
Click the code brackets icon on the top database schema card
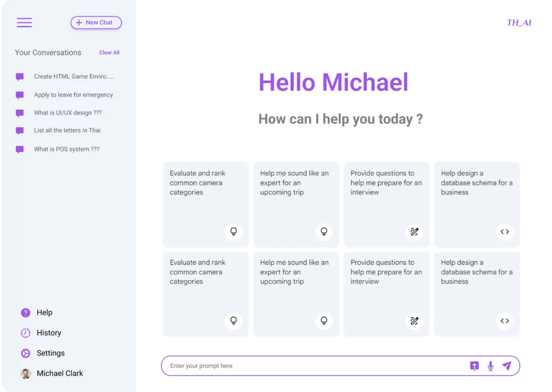pos(505,232)
